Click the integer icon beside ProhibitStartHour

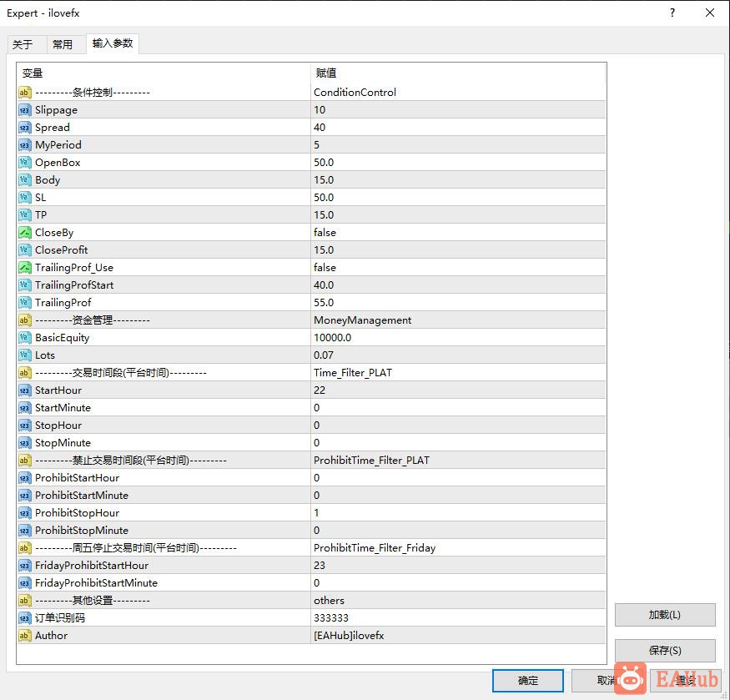[25, 478]
